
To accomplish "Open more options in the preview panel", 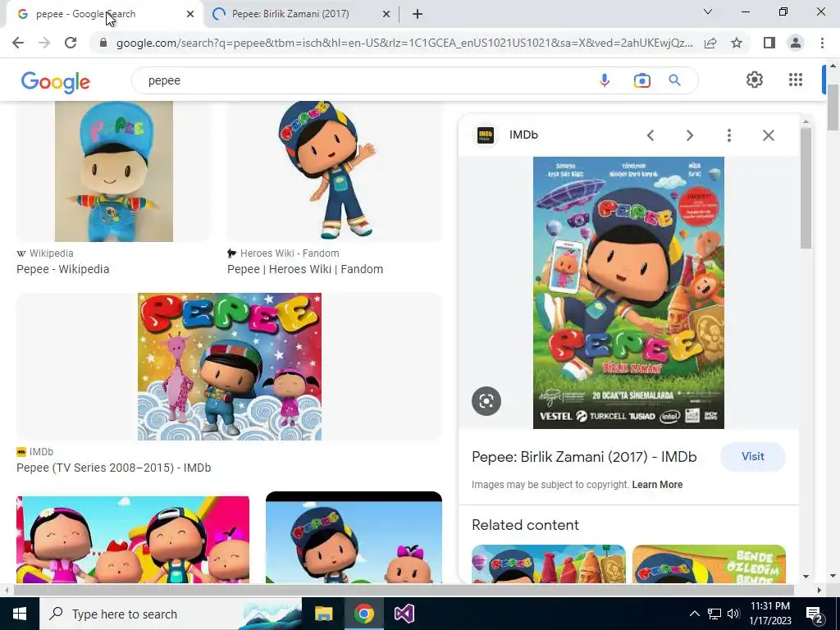I will pyautogui.click(x=729, y=135).
